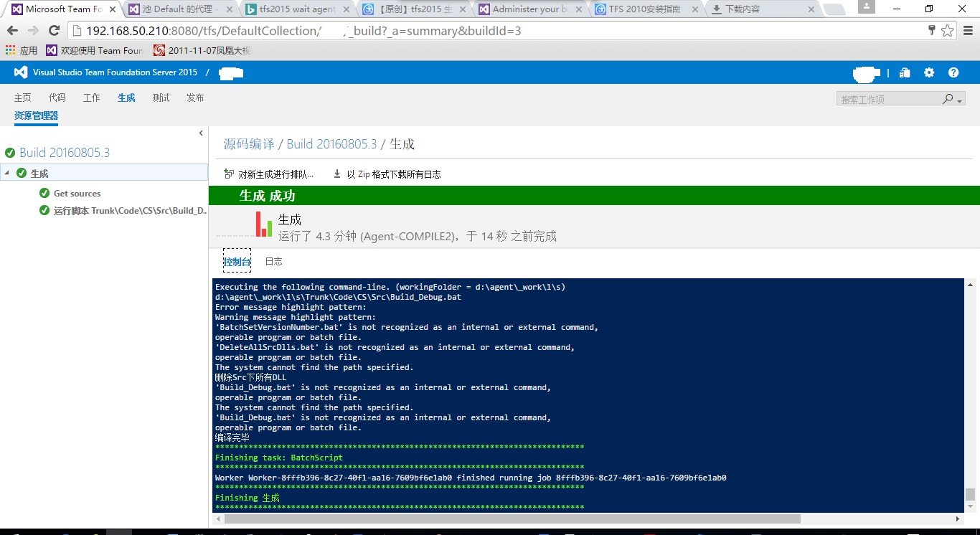
Task: Open the settings gear in TFS header
Action: 929,72
